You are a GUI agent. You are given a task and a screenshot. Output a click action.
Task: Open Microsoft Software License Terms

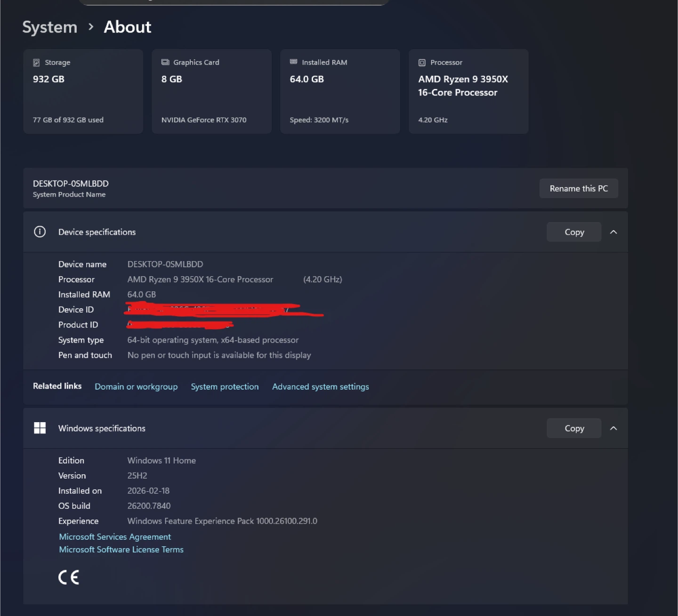tap(121, 549)
